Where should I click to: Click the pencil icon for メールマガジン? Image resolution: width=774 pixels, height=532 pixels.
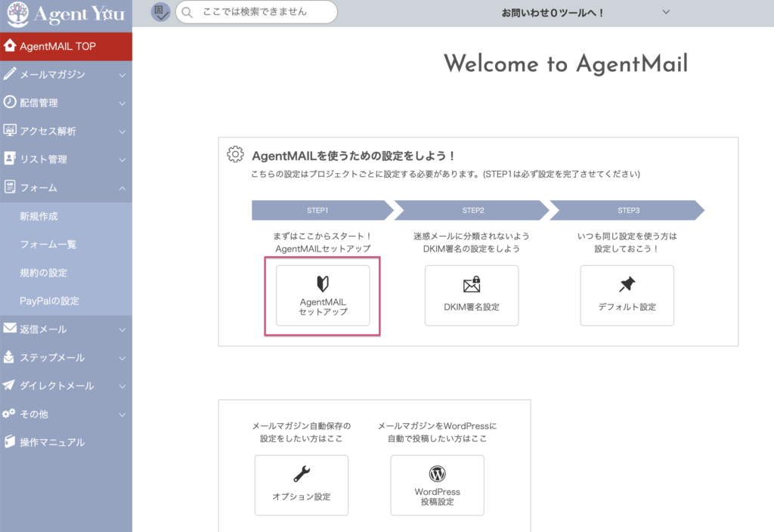(x=9, y=74)
